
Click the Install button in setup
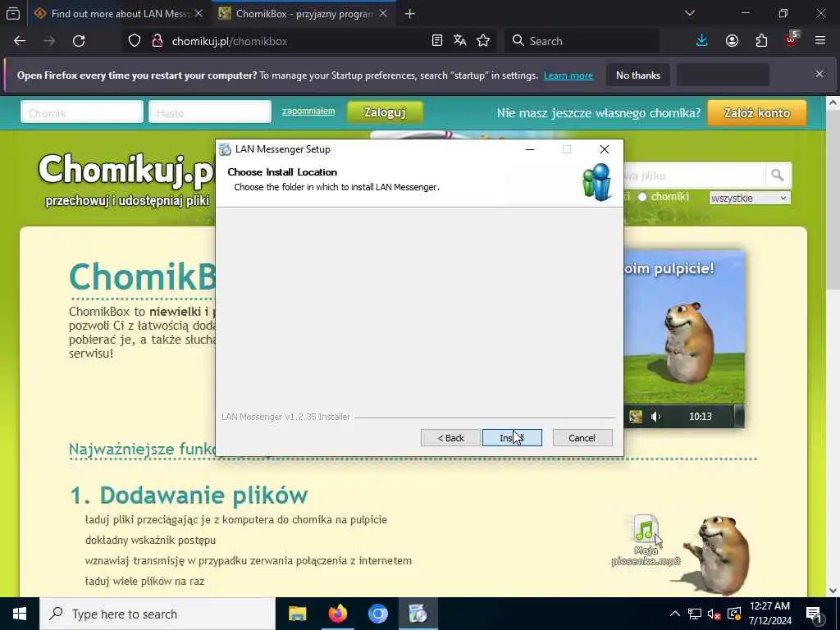click(x=512, y=438)
